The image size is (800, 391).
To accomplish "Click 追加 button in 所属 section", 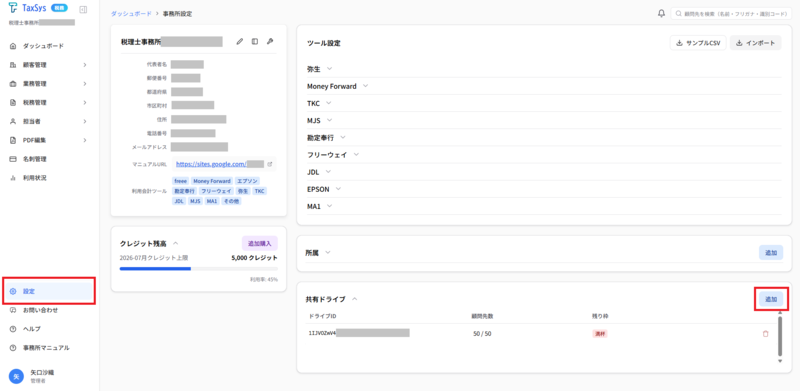I will click(x=771, y=253).
